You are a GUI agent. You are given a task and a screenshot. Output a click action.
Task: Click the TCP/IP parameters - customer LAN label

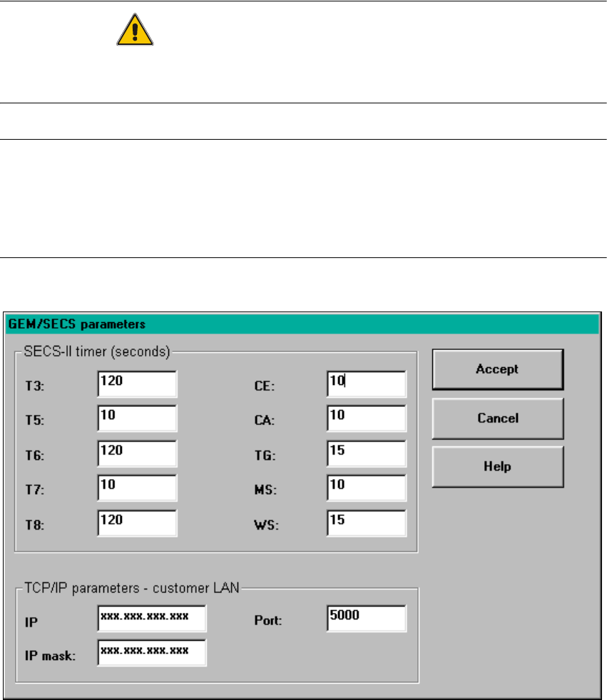tap(132, 588)
